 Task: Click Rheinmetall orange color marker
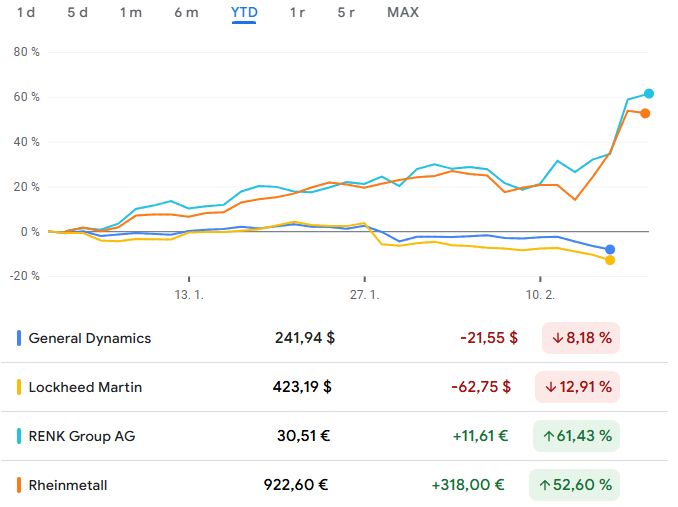click(x=19, y=485)
